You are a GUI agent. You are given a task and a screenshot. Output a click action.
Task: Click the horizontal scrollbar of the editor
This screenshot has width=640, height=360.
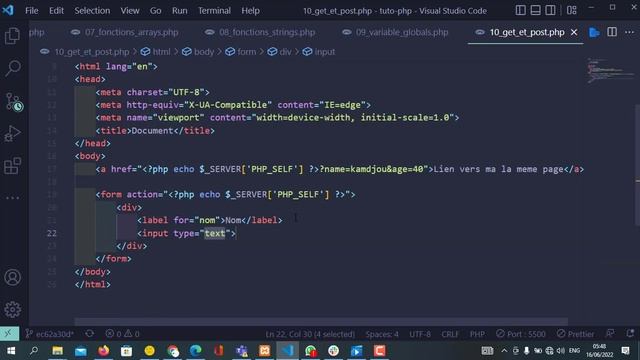click(x=321, y=322)
